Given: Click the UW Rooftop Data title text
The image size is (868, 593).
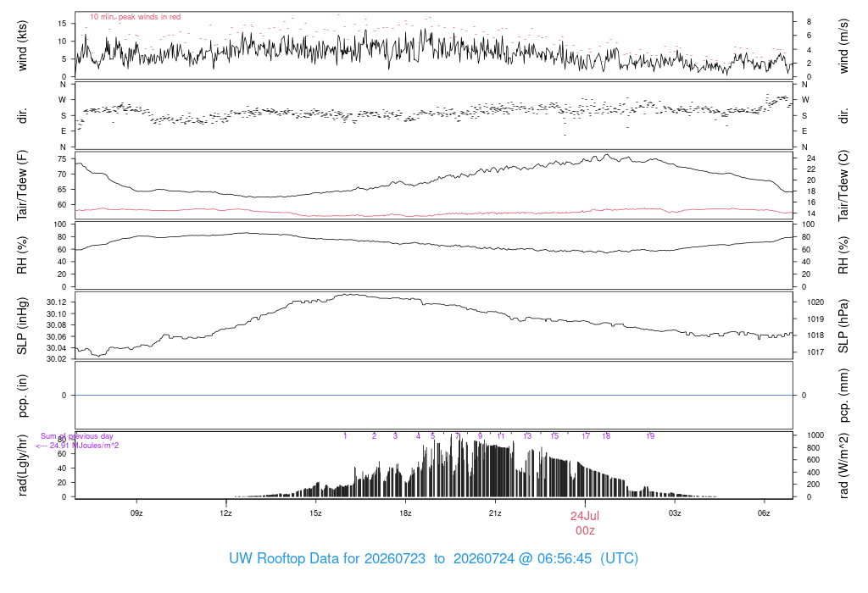Looking at the screenshot, I should [x=433, y=559].
